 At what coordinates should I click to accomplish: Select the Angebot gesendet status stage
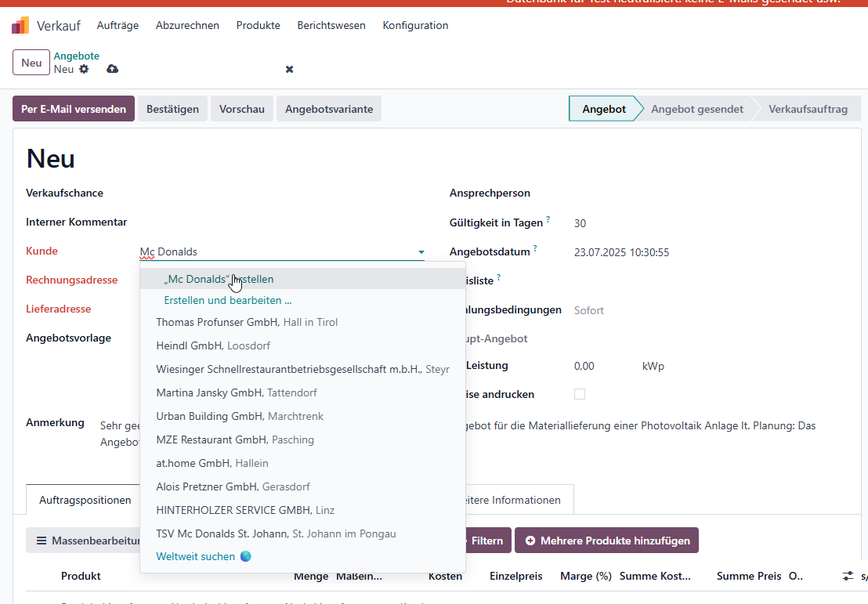click(x=697, y=109)
